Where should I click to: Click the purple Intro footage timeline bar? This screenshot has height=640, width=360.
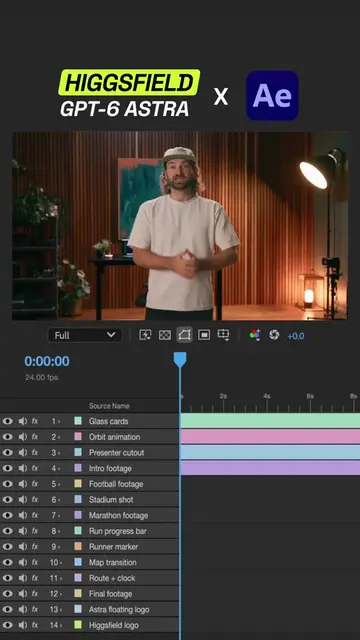pos(270,468)
